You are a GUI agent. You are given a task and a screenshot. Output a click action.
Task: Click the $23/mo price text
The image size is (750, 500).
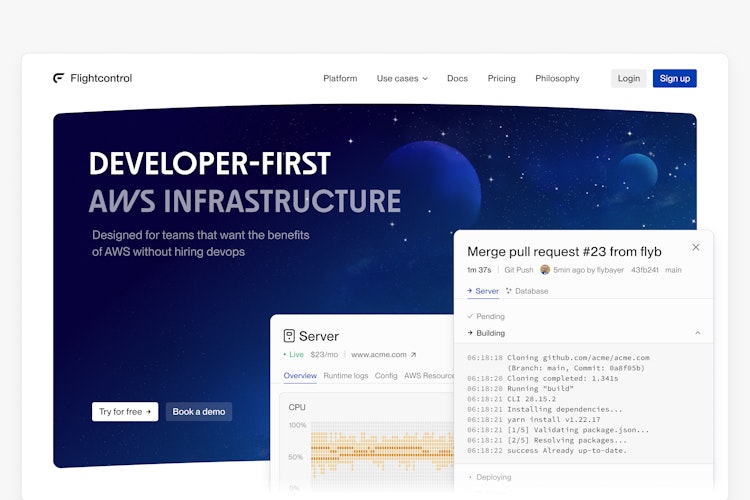coord(324,355)
